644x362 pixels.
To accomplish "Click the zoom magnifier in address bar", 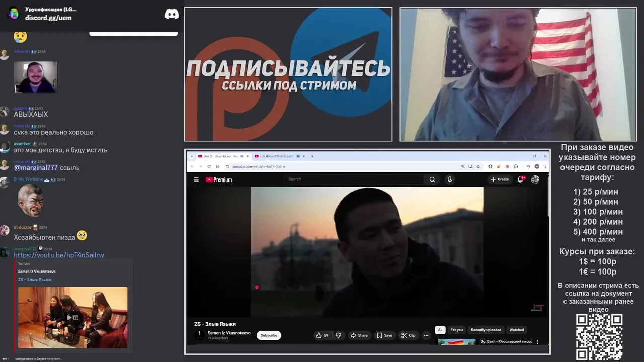I will click(463, 166).
